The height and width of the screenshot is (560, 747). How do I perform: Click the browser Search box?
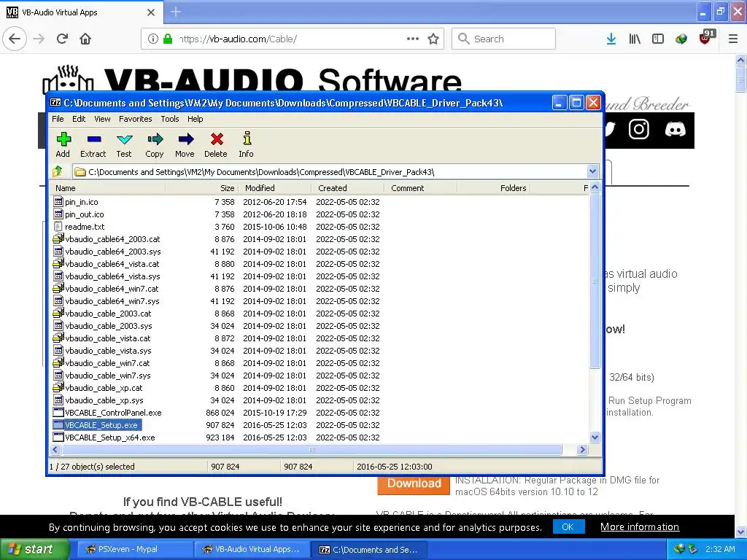pyautogui.click(x=503, y=39)
